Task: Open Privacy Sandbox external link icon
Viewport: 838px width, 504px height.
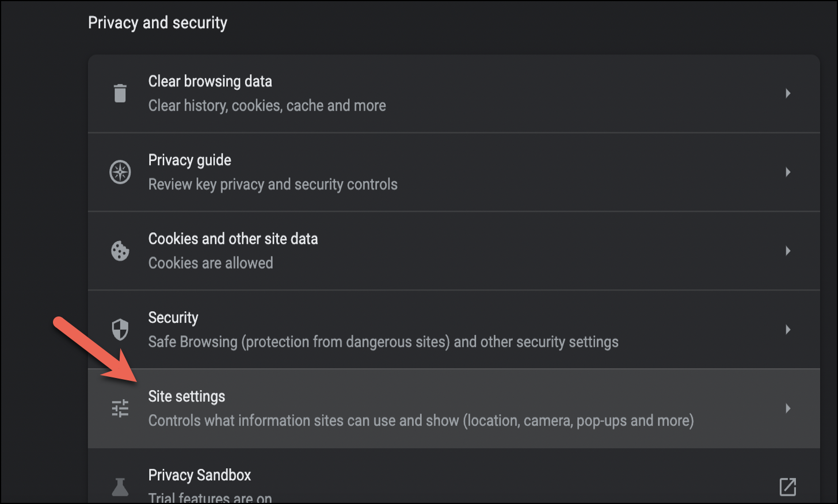Action: [x=787, y=487]
